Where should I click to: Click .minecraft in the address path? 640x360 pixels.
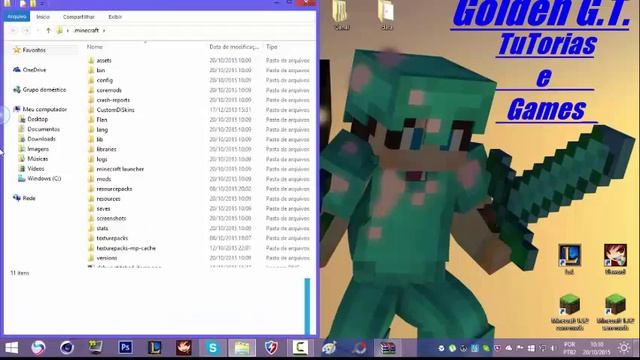coord(86,30)
